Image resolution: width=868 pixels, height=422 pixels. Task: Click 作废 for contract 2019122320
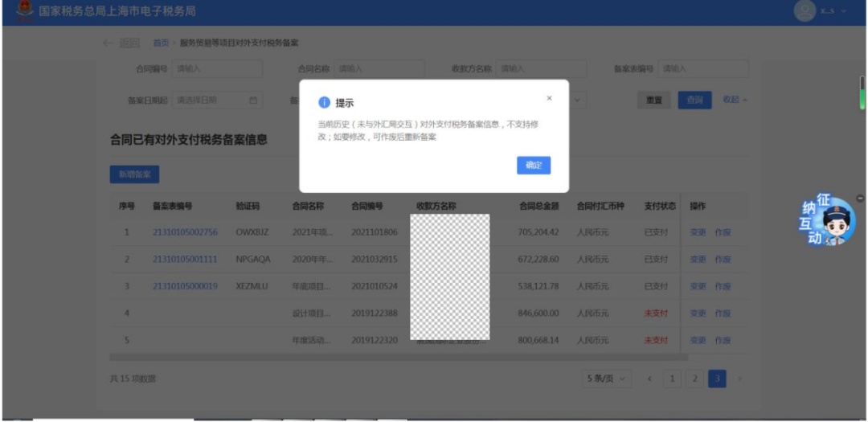[x=723, y=340]
